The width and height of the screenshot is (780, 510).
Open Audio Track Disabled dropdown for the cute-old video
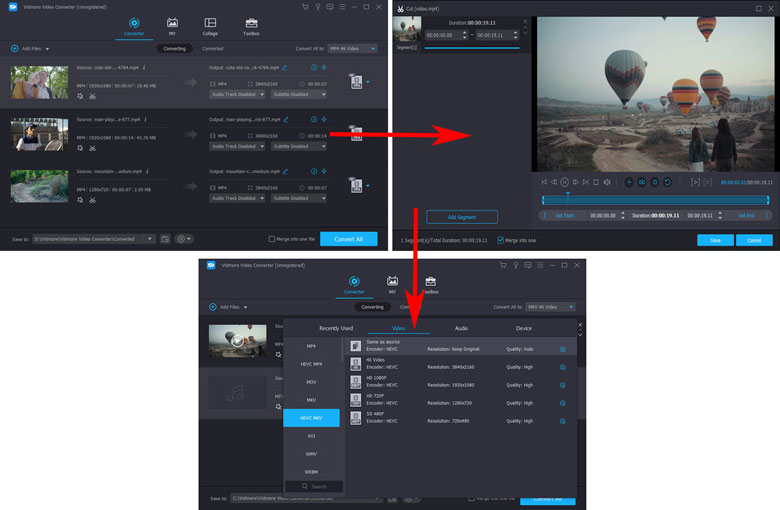pos(237,95)
